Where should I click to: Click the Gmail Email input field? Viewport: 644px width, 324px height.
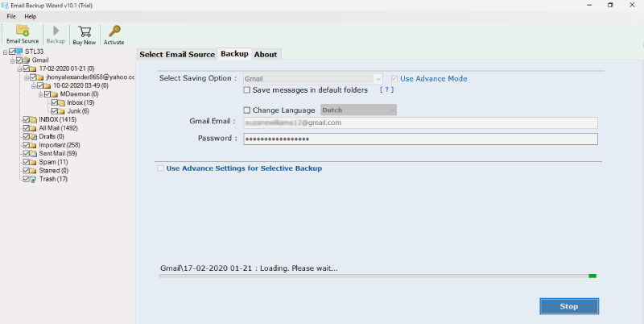(420, 123)
